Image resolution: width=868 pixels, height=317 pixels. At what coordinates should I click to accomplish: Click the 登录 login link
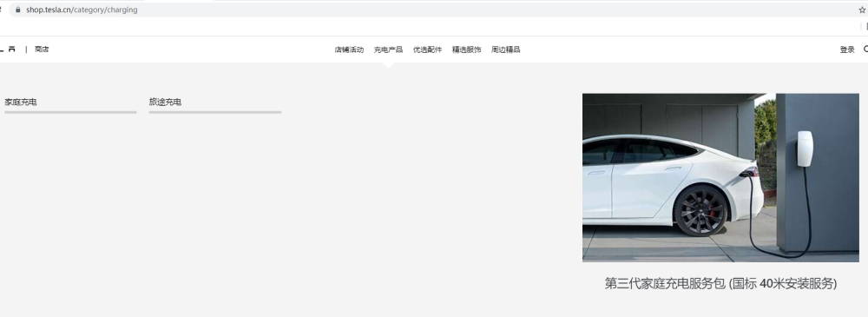[847, 50]
